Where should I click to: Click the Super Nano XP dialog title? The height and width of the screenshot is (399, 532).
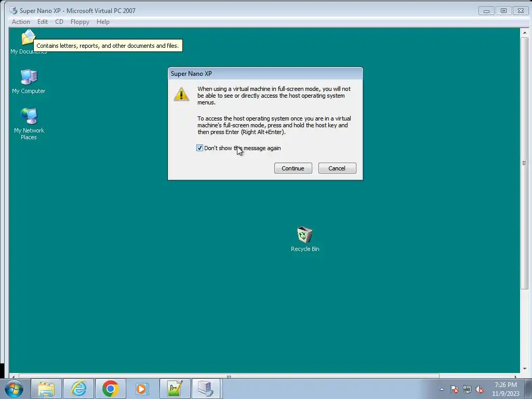(191, 74)
